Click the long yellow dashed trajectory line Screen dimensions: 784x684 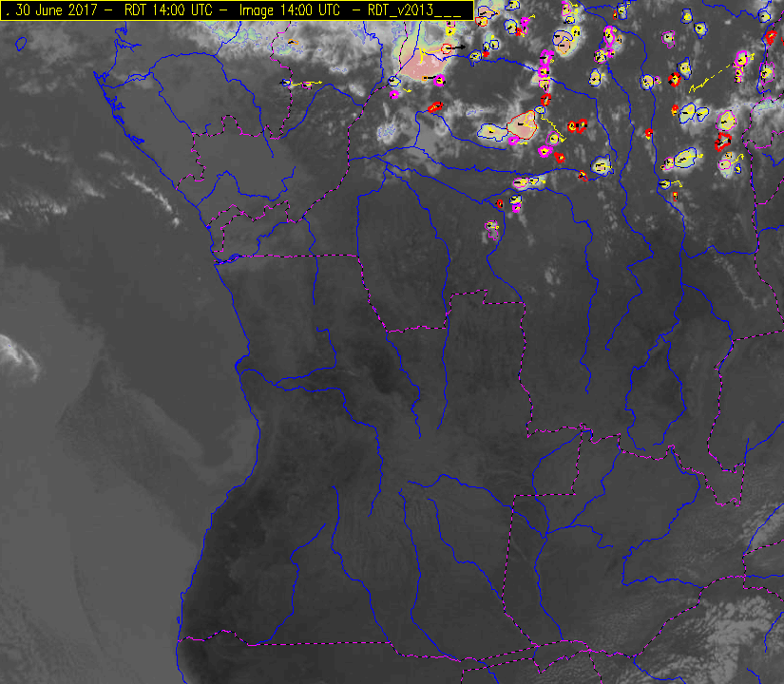point(711,78)
